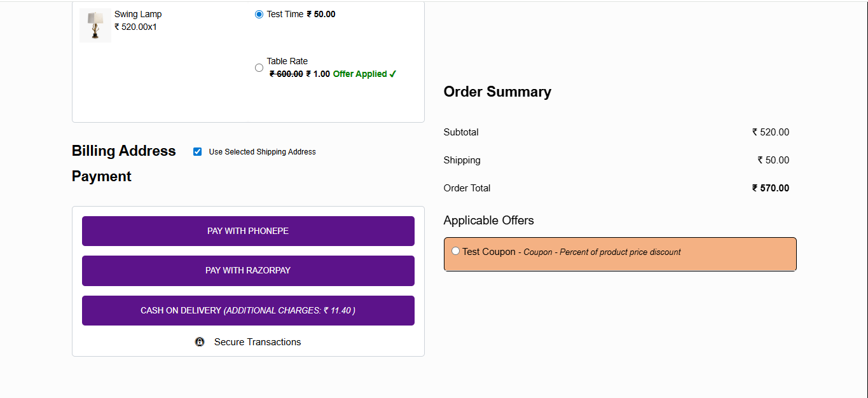Viewport: 868px width, 398px height.
Task: Click the green Offer Applied checkmark
Action: coord(392,74)
